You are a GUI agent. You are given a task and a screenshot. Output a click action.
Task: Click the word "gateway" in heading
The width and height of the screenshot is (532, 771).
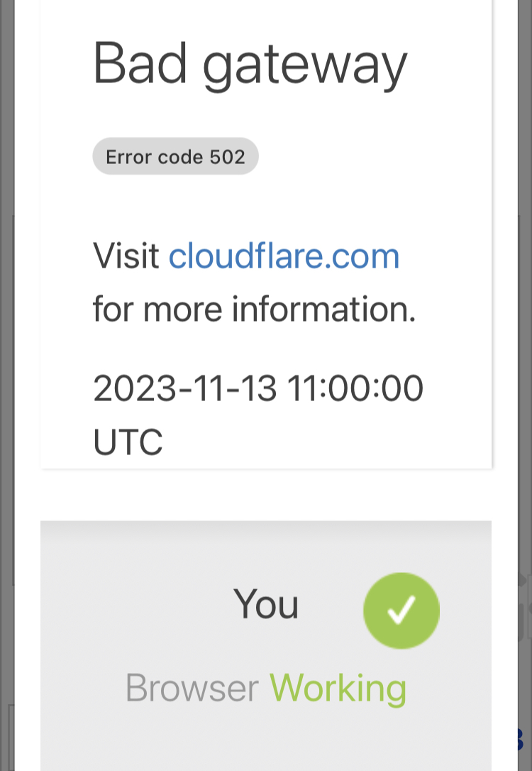[x=305, y=65]
